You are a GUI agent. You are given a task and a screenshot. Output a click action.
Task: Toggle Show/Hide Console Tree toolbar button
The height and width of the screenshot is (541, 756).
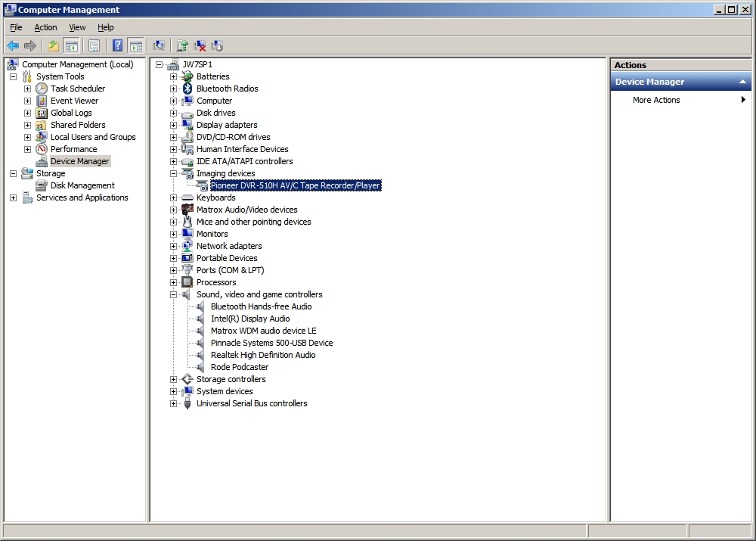click(x=71, y=46)
